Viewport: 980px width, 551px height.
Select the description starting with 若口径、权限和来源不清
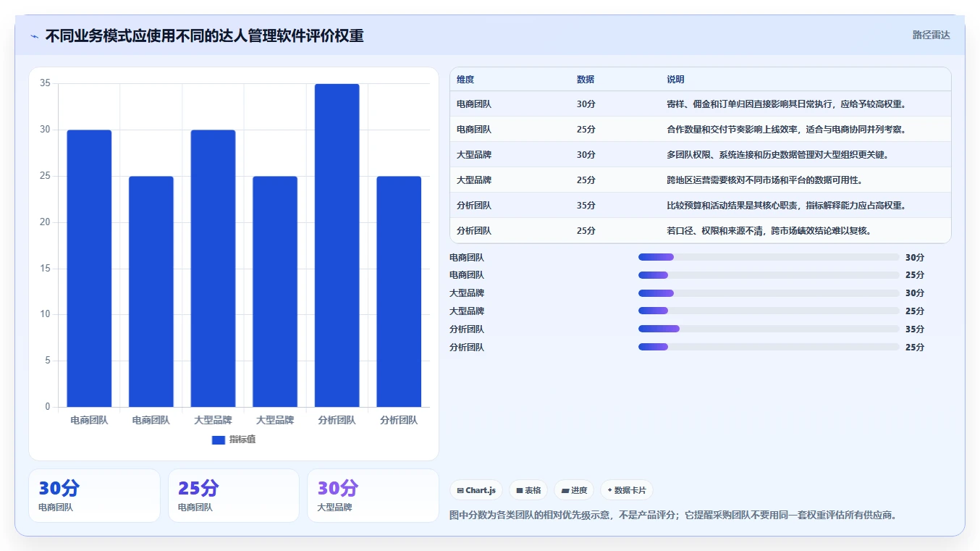coord(769,231)
